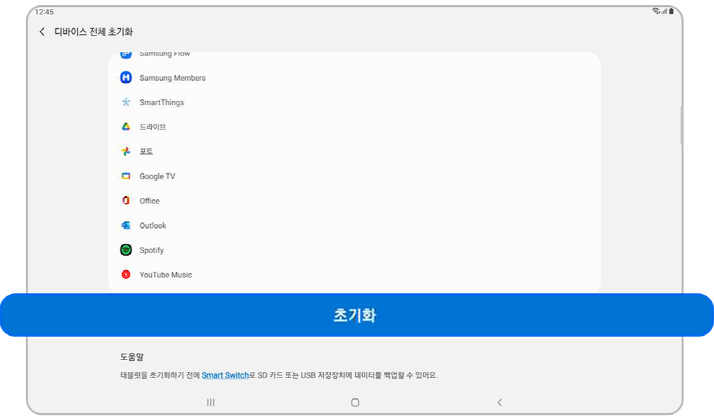This screenshot has height=417, width=714.
Task: Select the SmartThings label
Action: [162, 102]
